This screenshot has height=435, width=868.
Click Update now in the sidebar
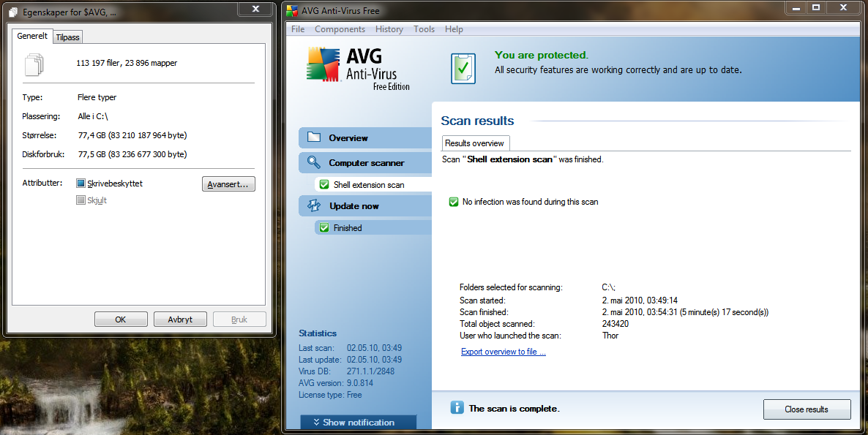(x=365, y=206)
